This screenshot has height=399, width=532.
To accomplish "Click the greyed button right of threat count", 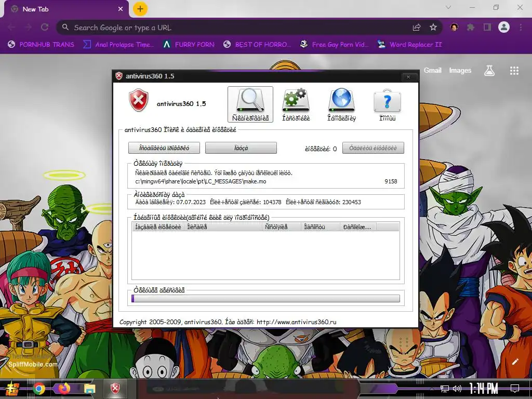I will (373, 148).
